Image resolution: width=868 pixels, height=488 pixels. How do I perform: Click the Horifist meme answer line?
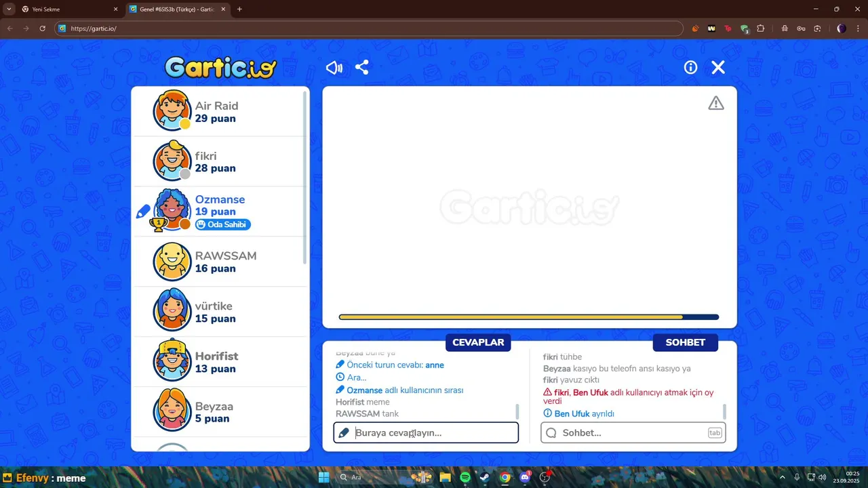click(x=363, y=402)
